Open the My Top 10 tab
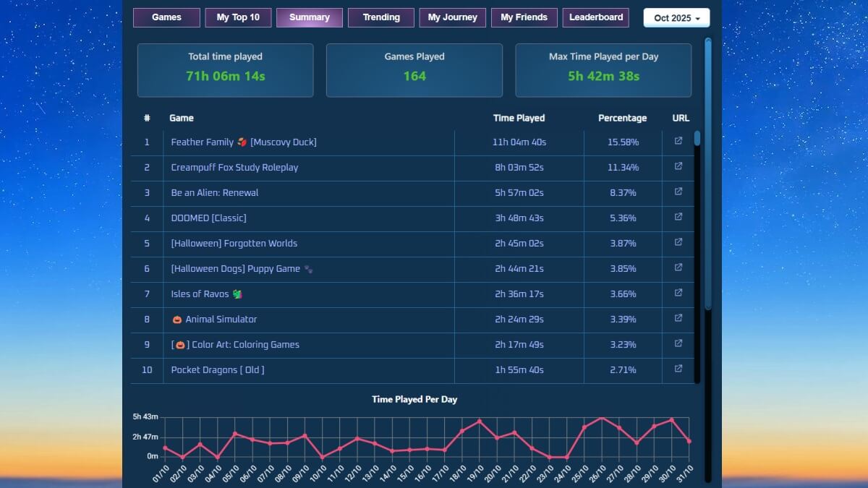The width and height of the screenshot is (868, 488). pyautogui.click(x=238, y=17)
